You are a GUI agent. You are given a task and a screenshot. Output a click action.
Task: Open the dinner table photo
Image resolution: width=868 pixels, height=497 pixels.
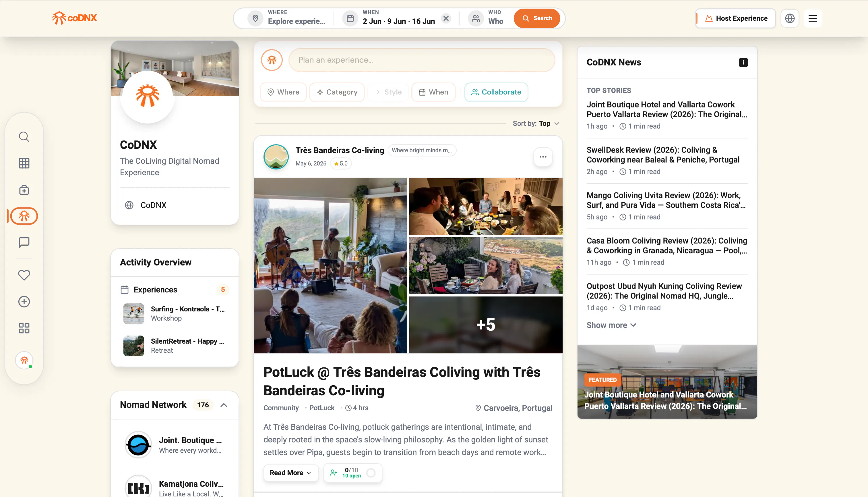(486, 207)
